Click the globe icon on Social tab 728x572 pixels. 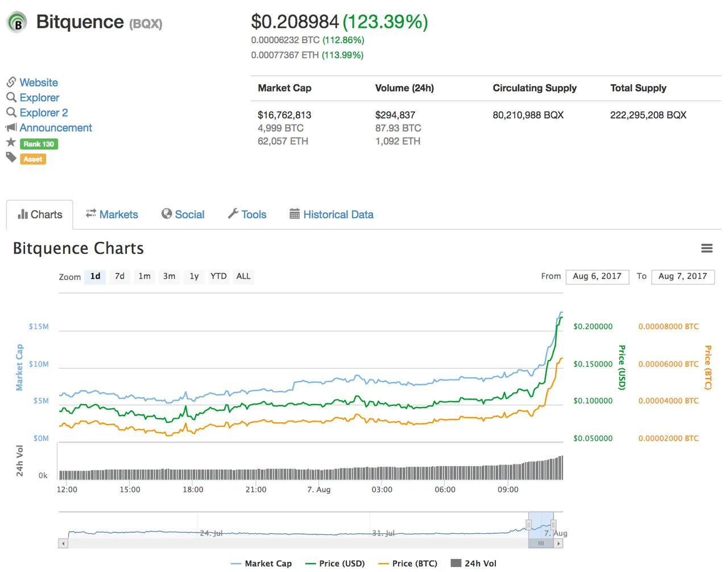(167, 213)
